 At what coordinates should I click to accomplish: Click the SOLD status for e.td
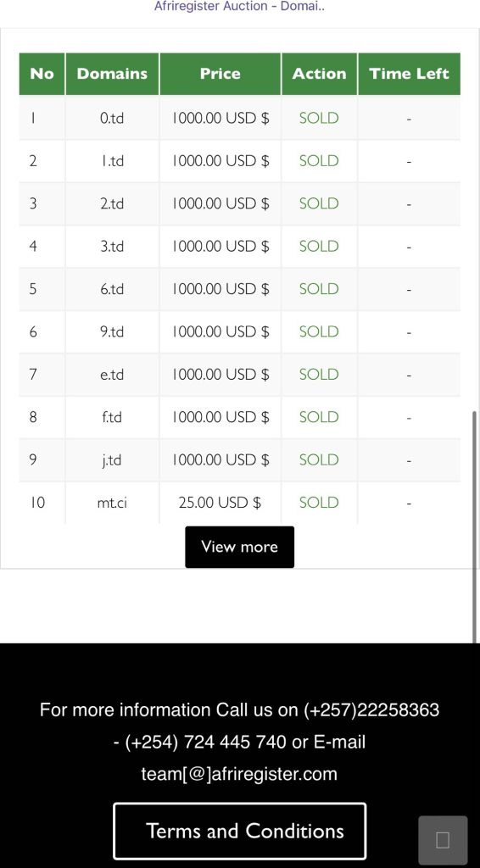tap(319, 374)
